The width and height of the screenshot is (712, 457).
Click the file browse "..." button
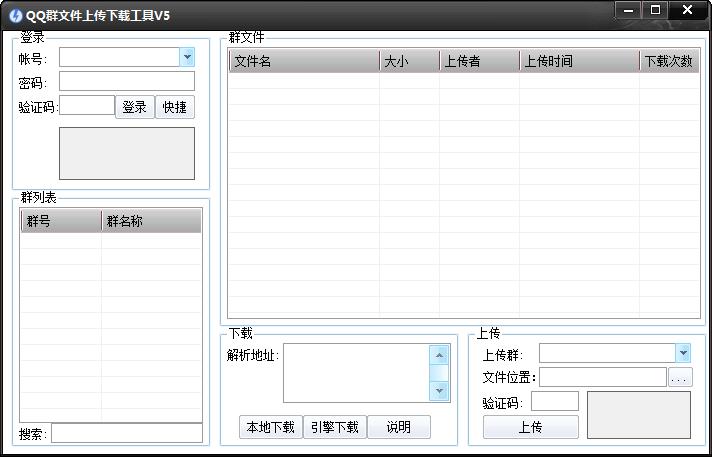[680, 378]
